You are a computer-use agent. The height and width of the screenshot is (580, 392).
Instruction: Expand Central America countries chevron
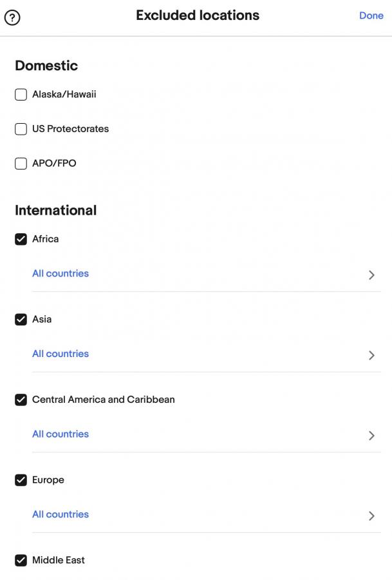pos(371,436)
